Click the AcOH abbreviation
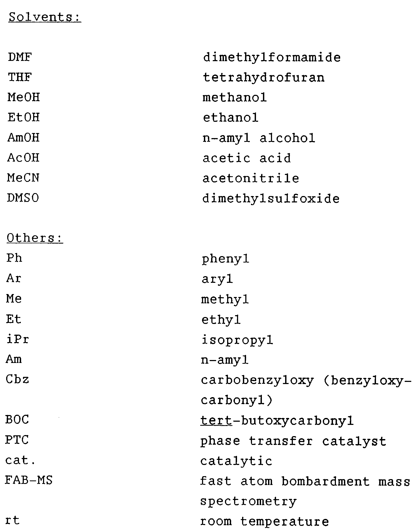This screenshot has height=532, width=419. (24, 158)
